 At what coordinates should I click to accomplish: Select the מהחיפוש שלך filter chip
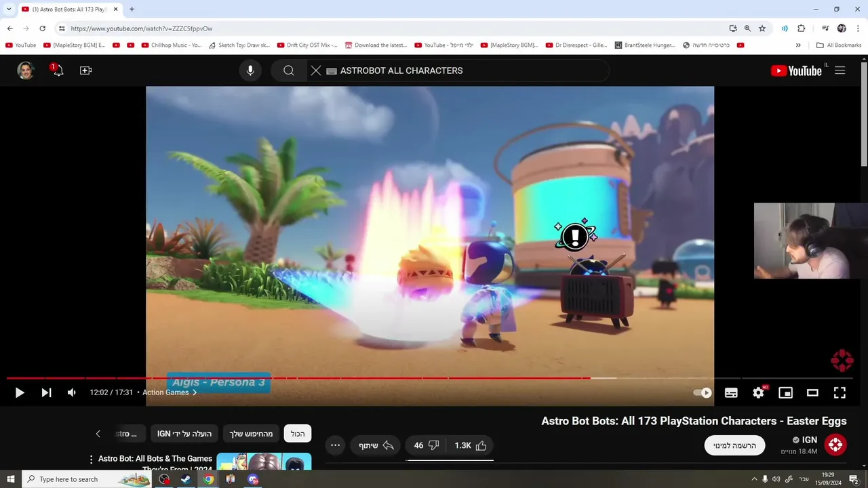pos(251,434)
